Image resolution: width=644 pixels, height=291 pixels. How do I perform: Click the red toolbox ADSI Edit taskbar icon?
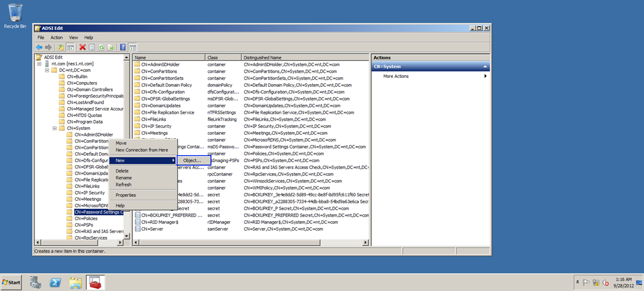click(x=95, y=282)
